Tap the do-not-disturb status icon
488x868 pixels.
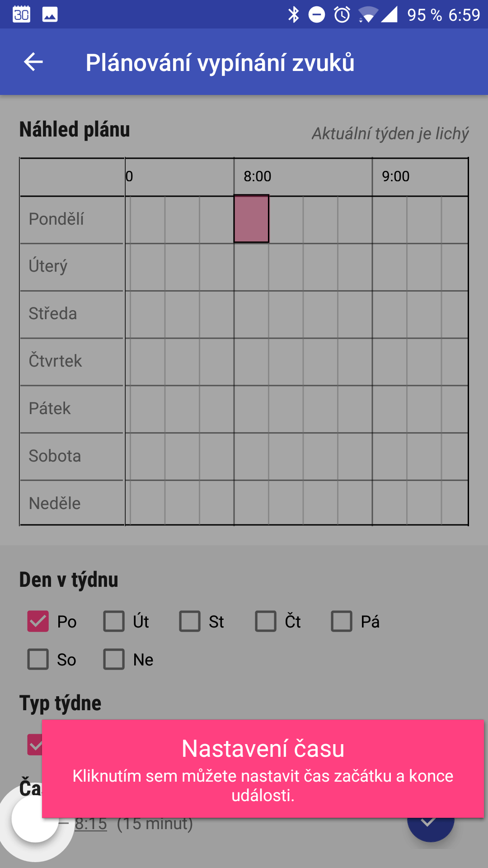317,14
